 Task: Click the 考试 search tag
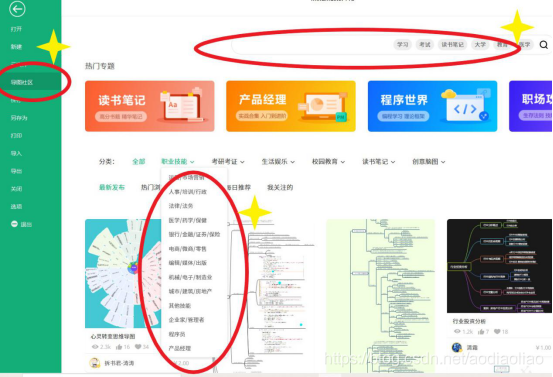coord(425,44)
